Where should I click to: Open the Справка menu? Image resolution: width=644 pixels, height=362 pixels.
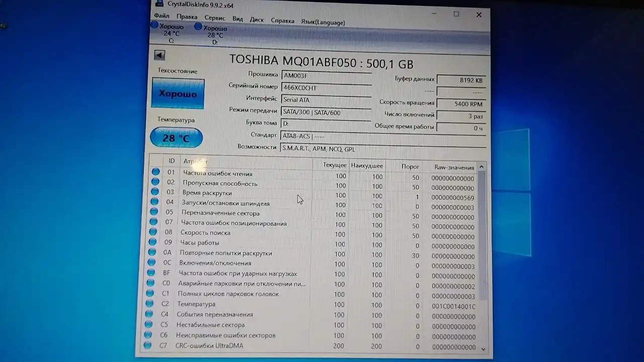282,21
